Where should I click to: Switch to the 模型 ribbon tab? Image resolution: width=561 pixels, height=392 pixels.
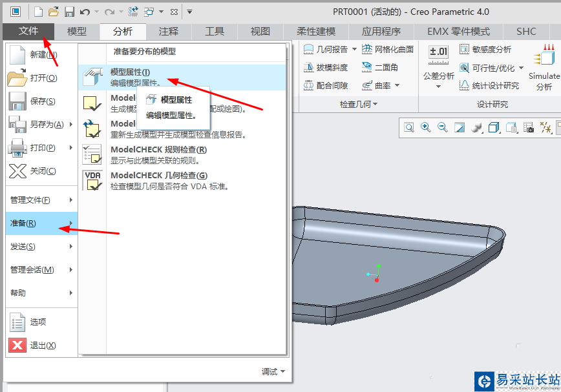pos(77,32)
